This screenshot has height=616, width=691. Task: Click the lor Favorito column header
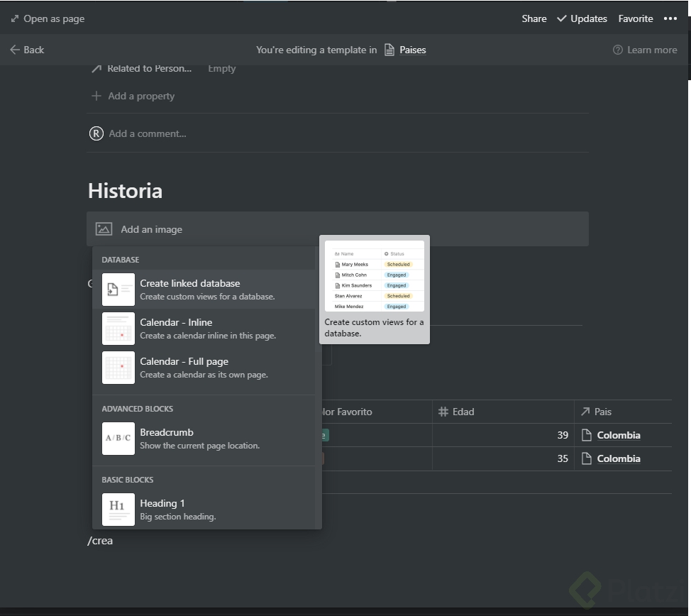(377, 412)
